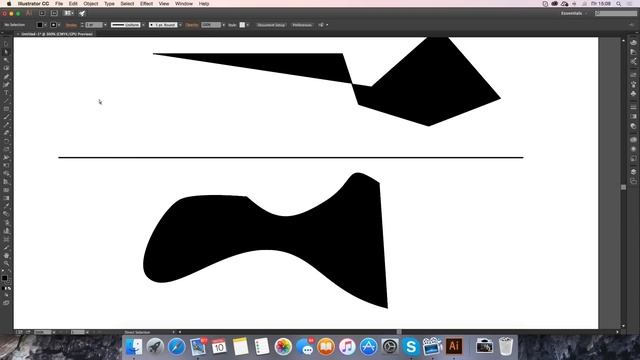Open Adobe Bridge from the application bar
640x360 pixels.
[x=42, y=13]
